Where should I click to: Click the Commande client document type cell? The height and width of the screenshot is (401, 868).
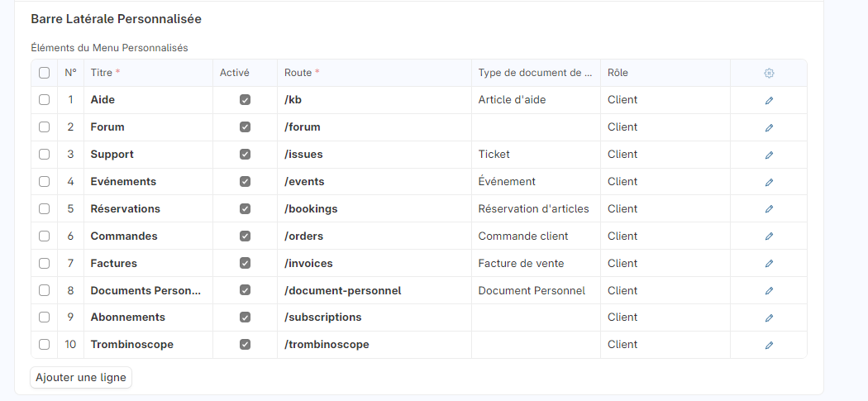(535, 236)
